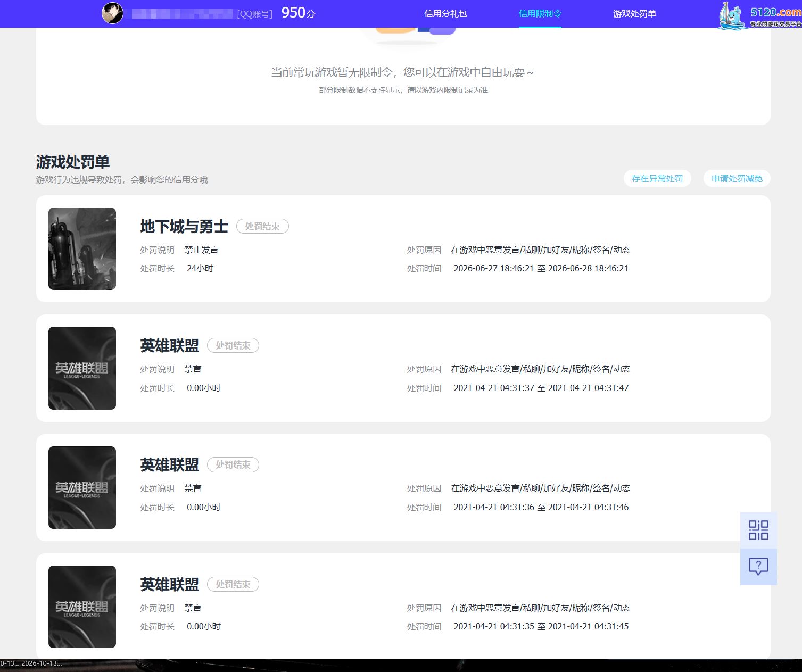Image resolution: width=802 pixels, height=672 pixels.
Task: Click 处罚结束 badge beside 地下城与勇士
Action: coord(262,226)
